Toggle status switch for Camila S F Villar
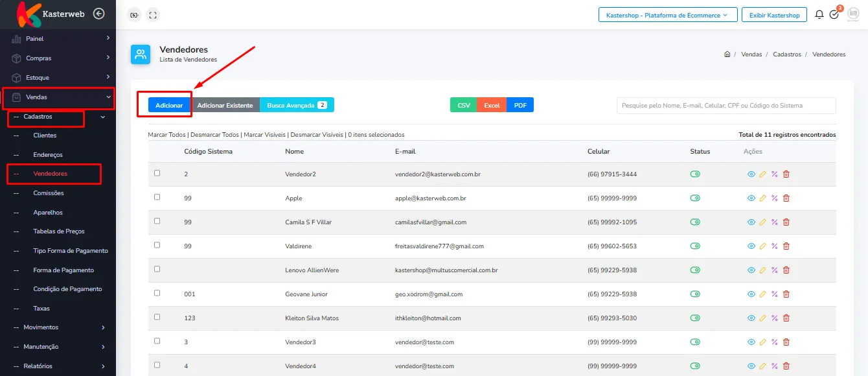Screen dimensions: 868x376 [696, 222]
